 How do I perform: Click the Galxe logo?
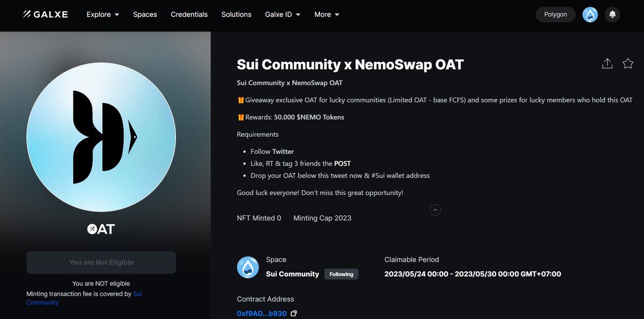click(x=45, y=14)
